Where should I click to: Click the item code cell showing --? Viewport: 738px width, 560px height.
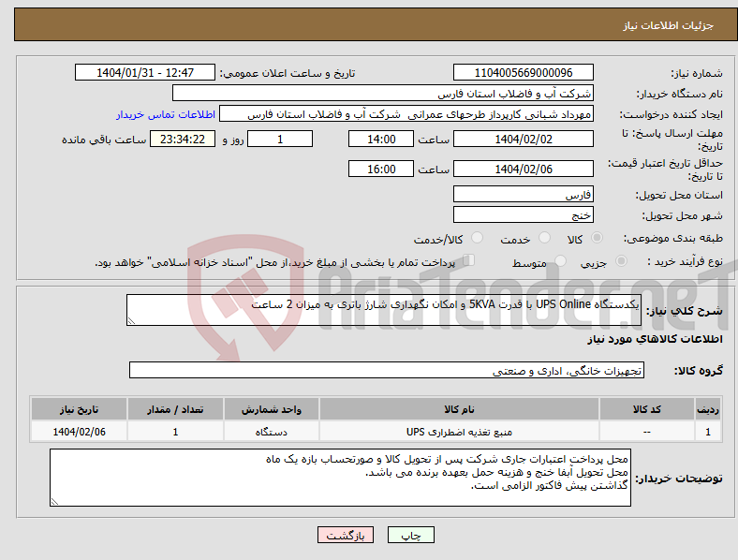pos(647,432)
